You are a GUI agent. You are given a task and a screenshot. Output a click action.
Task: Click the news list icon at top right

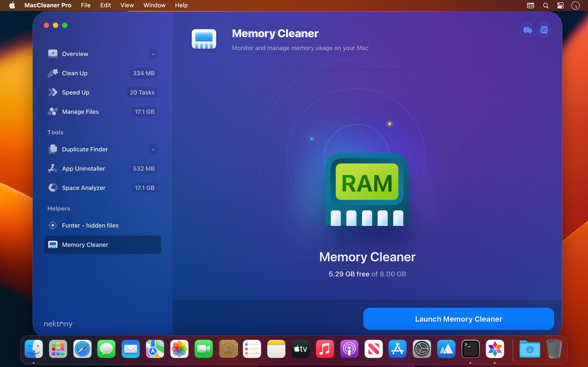coord(544,30)
